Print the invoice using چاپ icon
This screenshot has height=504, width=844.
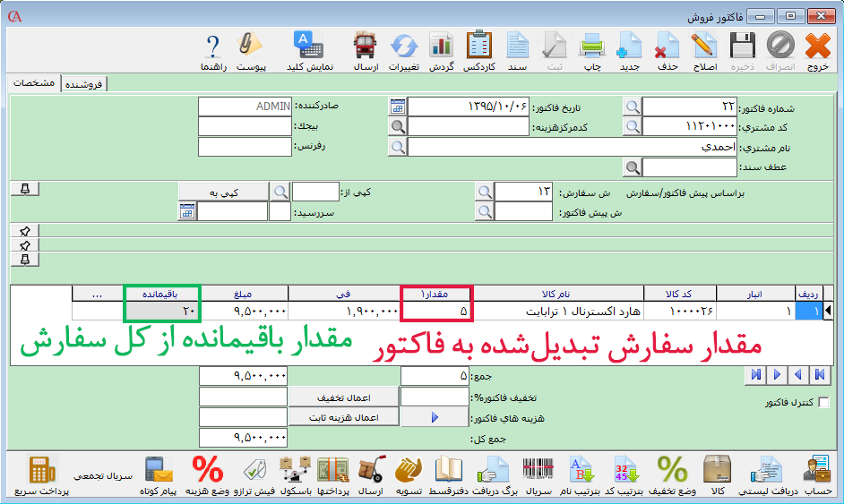point(592,46)
